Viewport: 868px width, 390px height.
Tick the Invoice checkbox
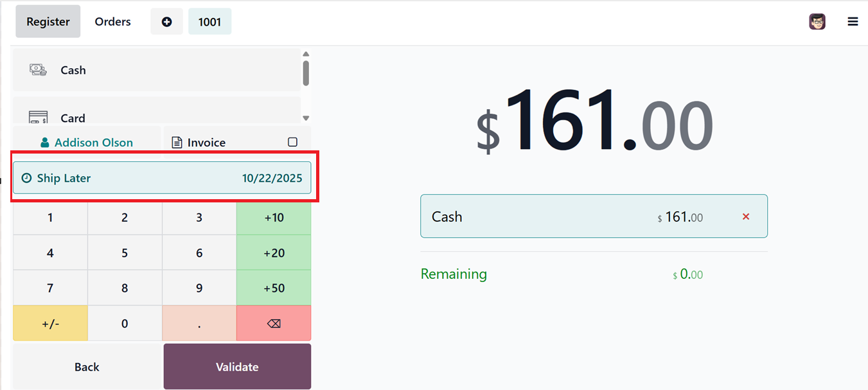tap(292, 142)
